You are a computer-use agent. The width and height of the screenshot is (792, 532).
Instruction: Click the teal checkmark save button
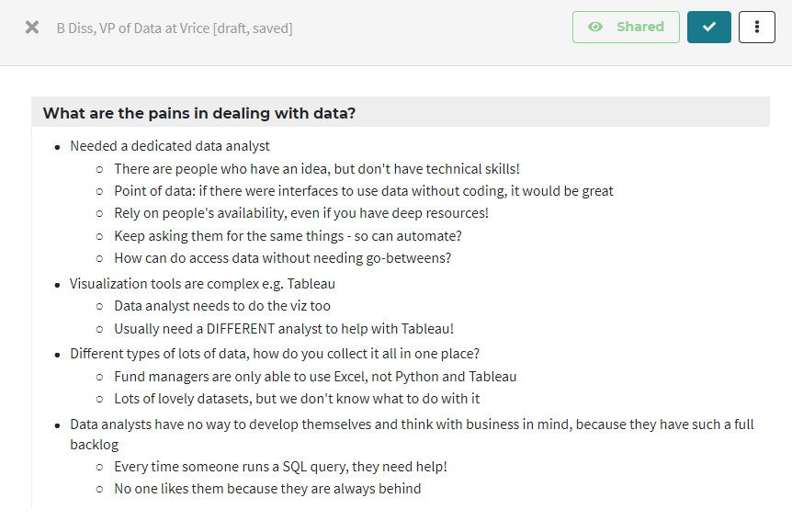click(708, 28)
